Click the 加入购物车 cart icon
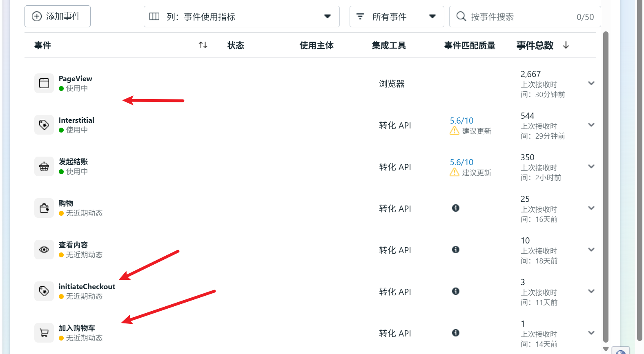This screenshot has height=354, width=644. (x=44, y=333)
